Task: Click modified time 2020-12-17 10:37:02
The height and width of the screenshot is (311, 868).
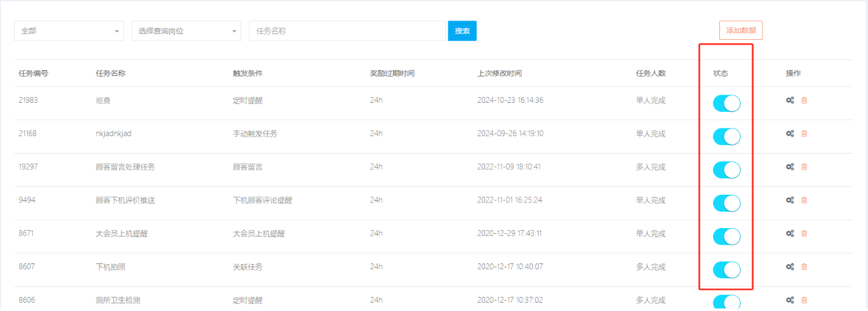Action: pos(510,300)
